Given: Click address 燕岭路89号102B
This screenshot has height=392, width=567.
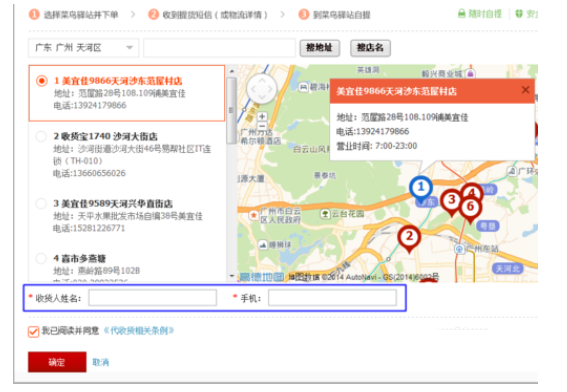Looking at the screenshot, I should (x=97, y=270).
